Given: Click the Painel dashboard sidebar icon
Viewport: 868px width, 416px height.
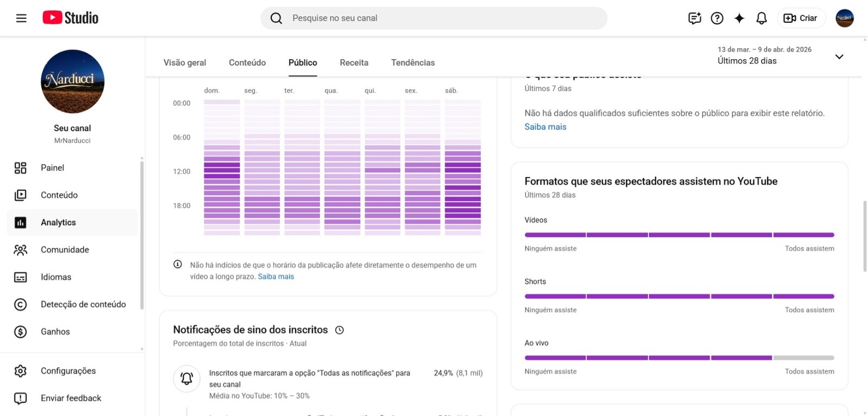Looking at the screenshot, I should (x=21, y=168).
